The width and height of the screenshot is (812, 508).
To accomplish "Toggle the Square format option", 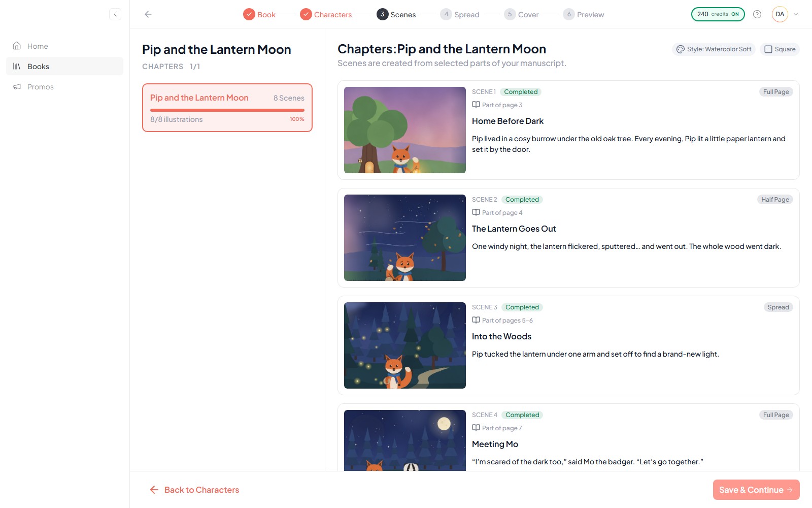I will coord(780,49).
